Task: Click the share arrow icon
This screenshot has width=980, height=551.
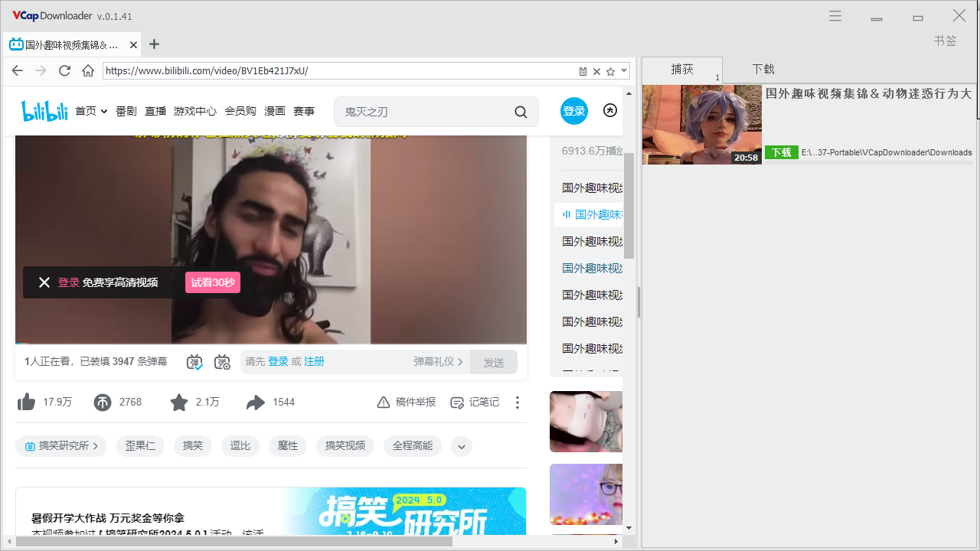Action: [x=256, y=402]
